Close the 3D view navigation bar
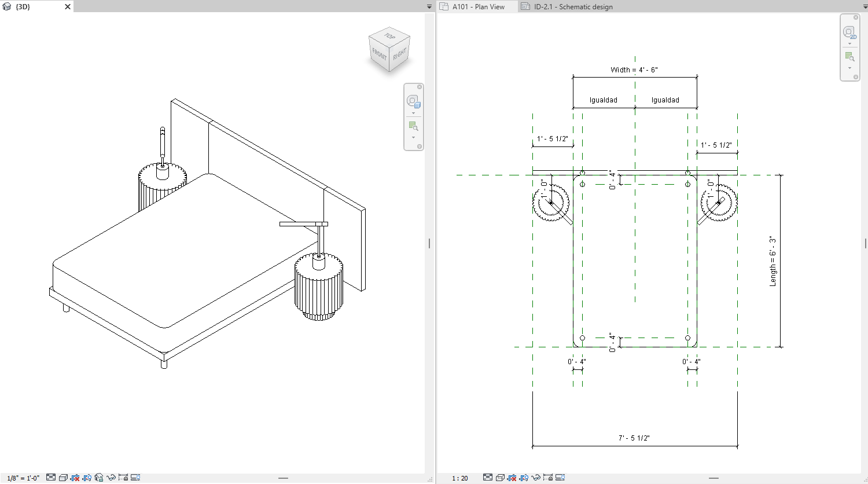The image size is (868, 484). click(x=420, y=87)
